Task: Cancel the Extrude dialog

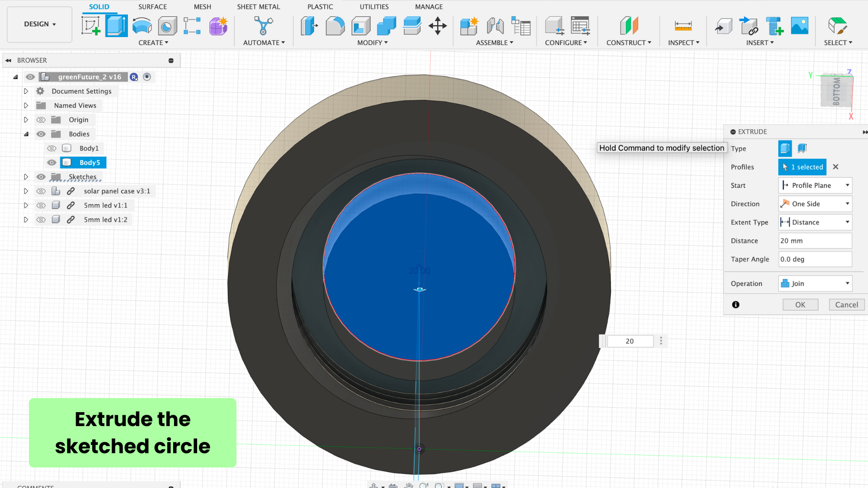Action: [x=846, y=305]
